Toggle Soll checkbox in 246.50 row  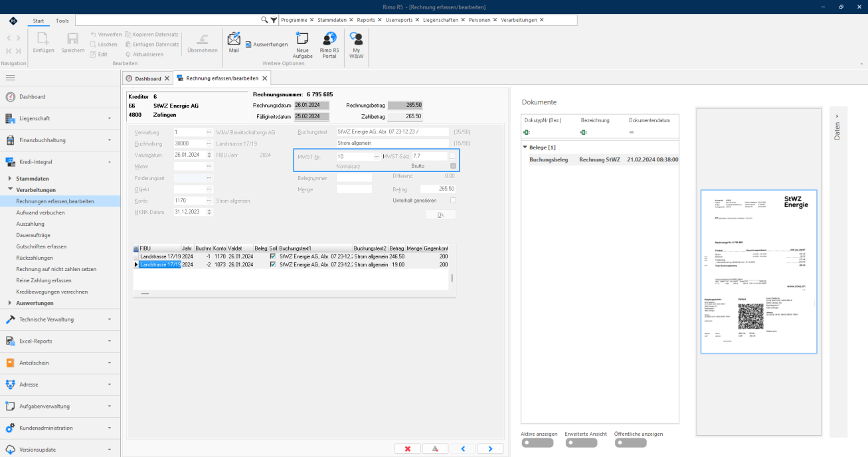tap(272, 256)
